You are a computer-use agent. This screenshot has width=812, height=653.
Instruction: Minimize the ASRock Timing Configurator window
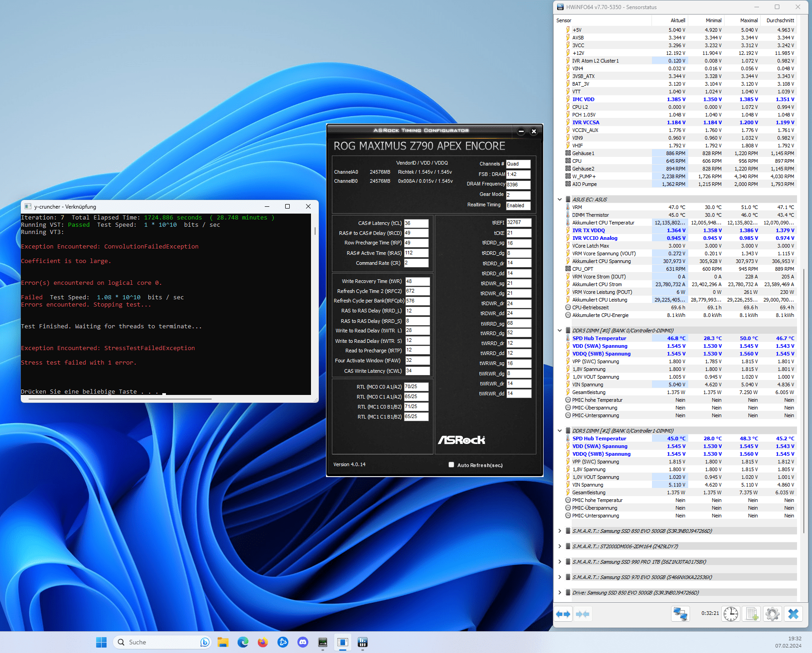521,132
